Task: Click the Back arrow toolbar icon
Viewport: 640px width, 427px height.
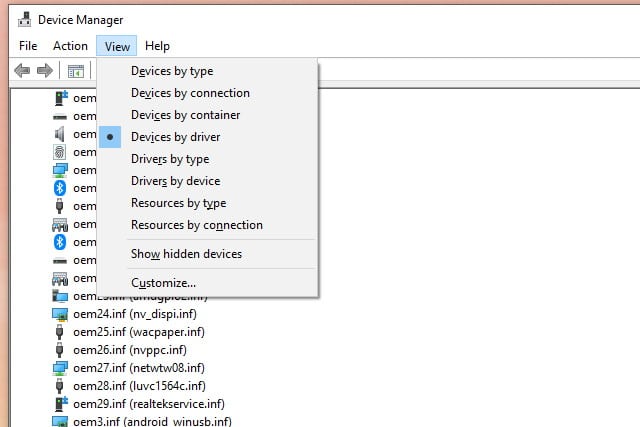Action: coord(21,70)
